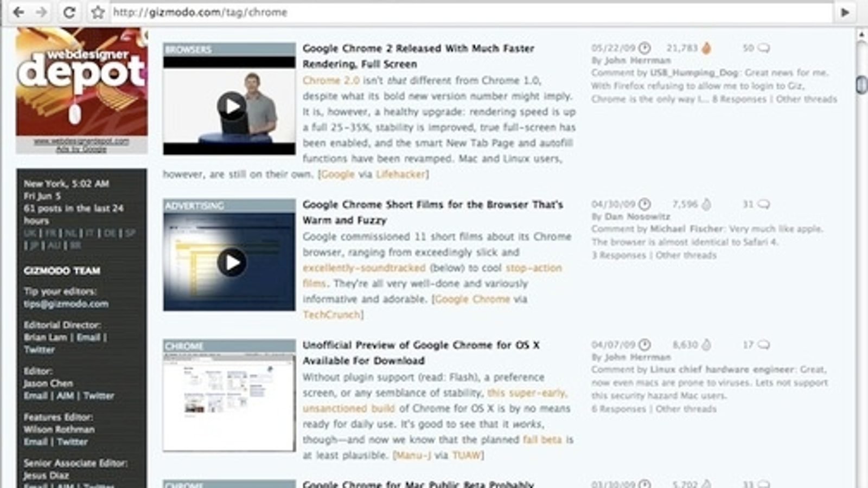The image size is (868, 488).
Task: Open Jason Chen's AIM link
Action: [65, 396]
